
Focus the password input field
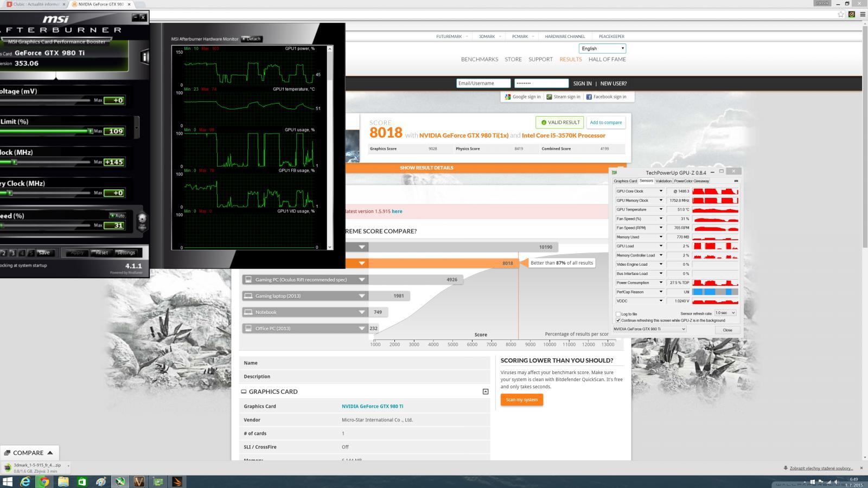tap(541, 84)
